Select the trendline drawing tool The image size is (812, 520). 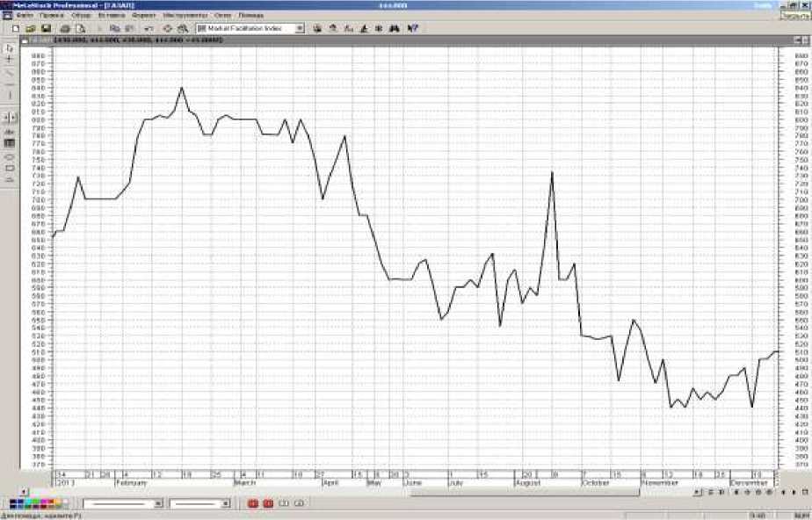10,72
